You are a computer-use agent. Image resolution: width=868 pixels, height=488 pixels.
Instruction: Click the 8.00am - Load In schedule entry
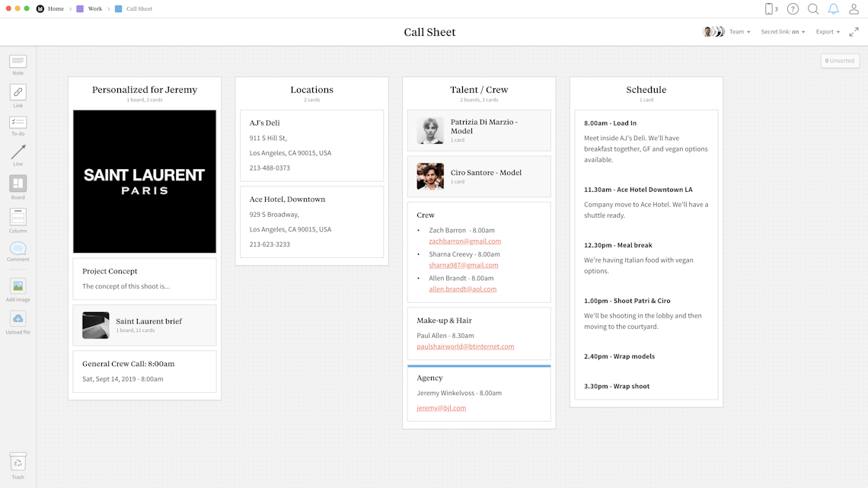[x=610, y=123]
